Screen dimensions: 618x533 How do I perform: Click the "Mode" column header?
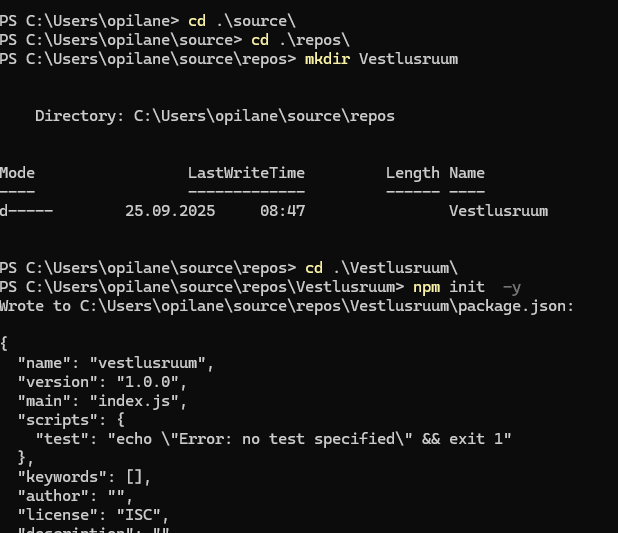click(x=17, y=173)
